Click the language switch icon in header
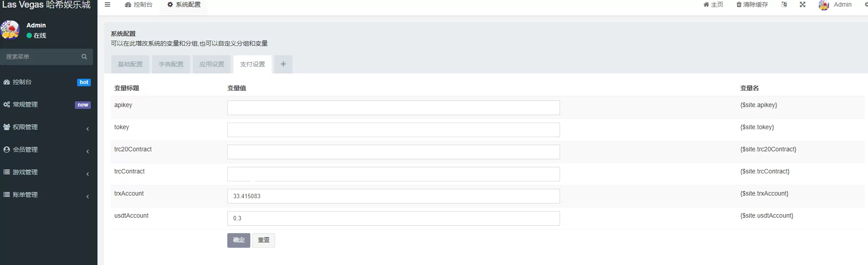Image resolution: width=868 pixels, height=265 pixels. (x=784, y=4)
